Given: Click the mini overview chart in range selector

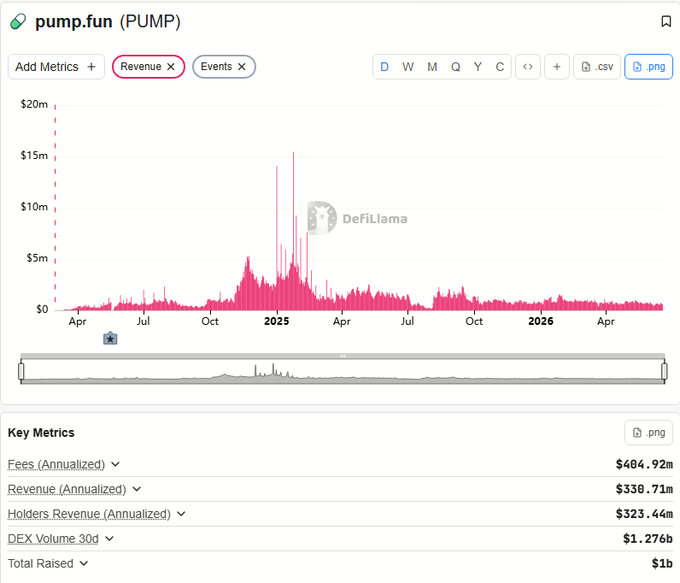Looking at the screenshot, I should click(343, 372).
